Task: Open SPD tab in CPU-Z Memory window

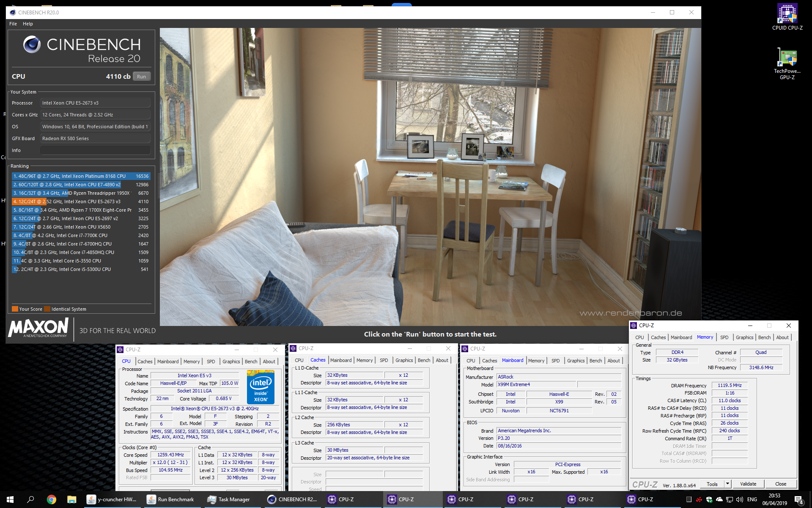Action: [x=724, y=337]
